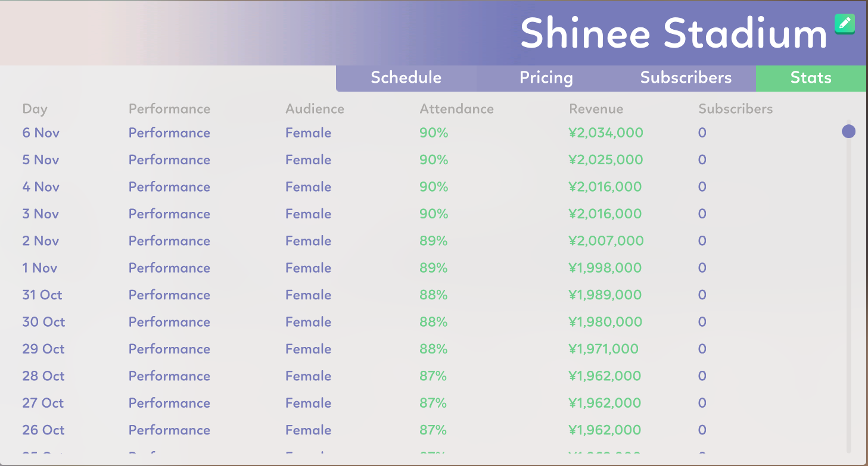Select the 6 Nov row date
The image size is (868, 466).
(x=41, y=133)
